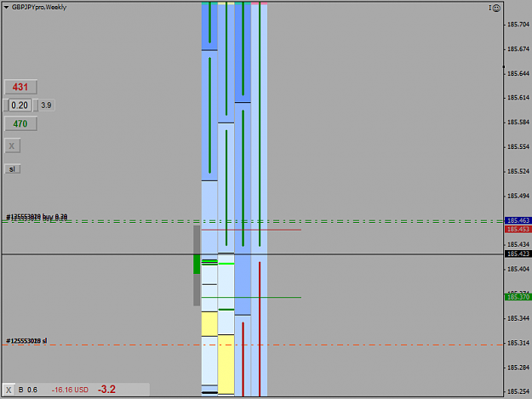
Task: Click the -16.16 USD profit value
Action: click(x=70, y=390)
